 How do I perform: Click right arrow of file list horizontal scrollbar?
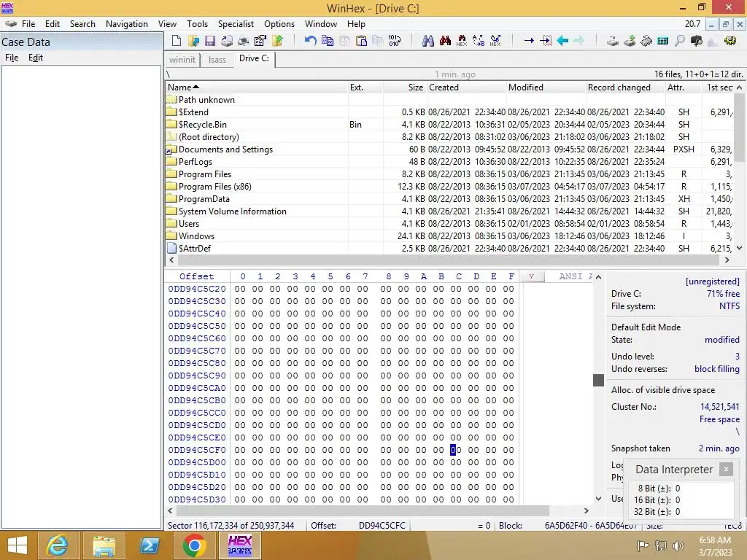coord(727,260)
